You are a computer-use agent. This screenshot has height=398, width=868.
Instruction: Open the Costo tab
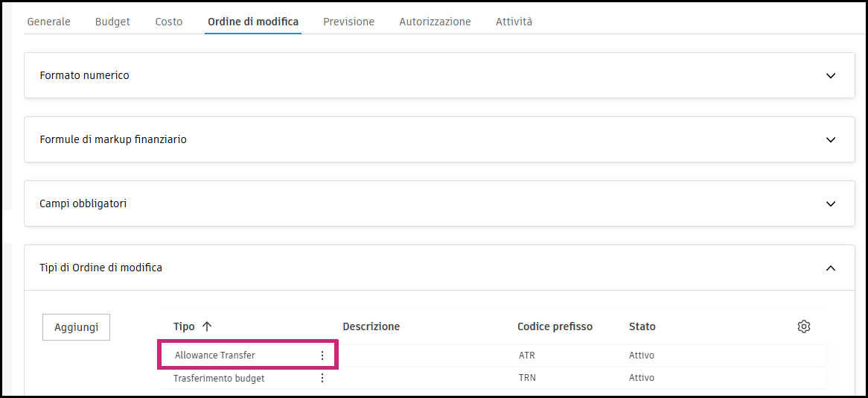point(169,22)
